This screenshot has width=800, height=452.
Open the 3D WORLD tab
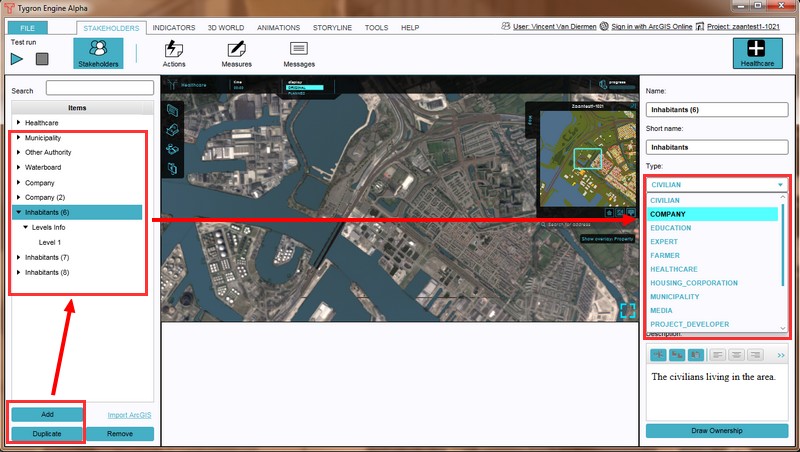(225, 28)
